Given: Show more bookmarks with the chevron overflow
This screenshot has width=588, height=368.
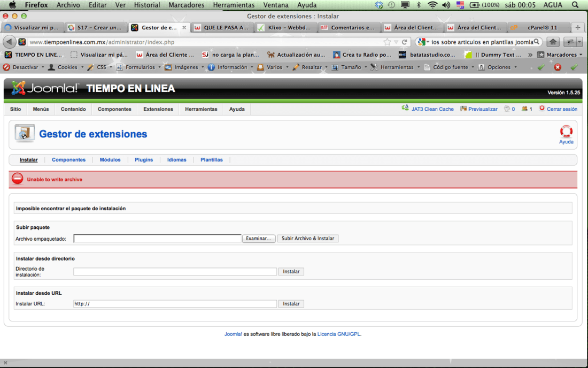Looking at the screenshot, I should click(x=530, y=55).
